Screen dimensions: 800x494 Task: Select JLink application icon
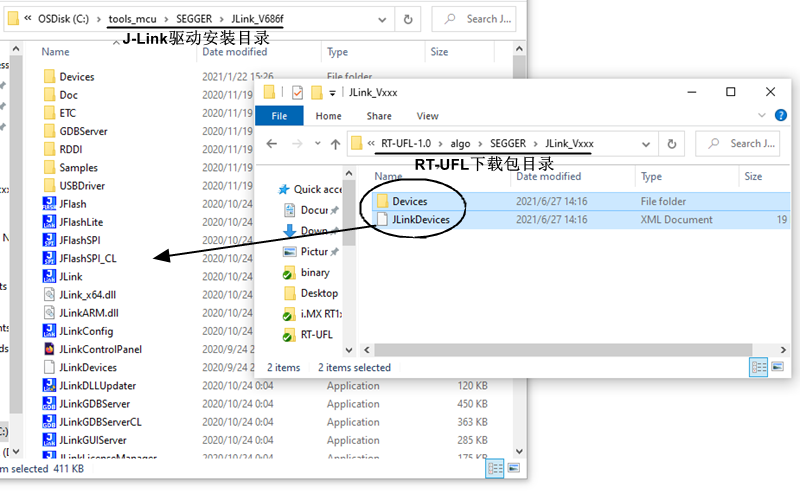[49, 277]
